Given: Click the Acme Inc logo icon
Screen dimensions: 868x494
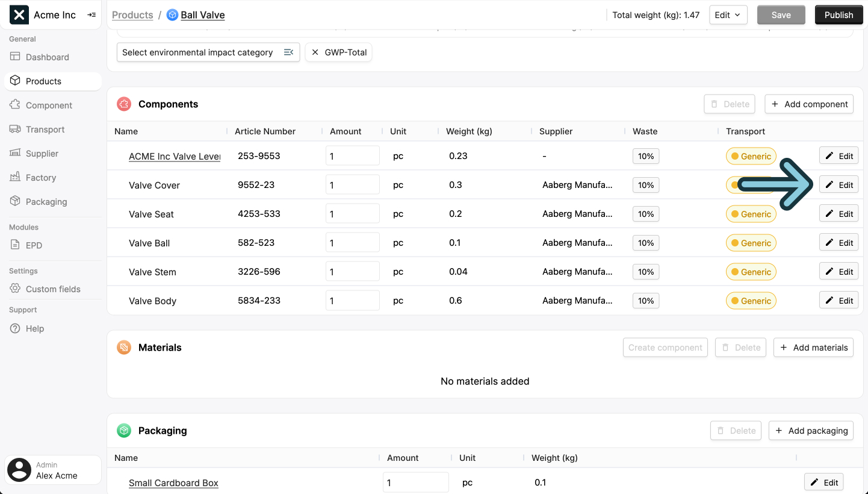Looking at the screenshot, I should 19,15.
